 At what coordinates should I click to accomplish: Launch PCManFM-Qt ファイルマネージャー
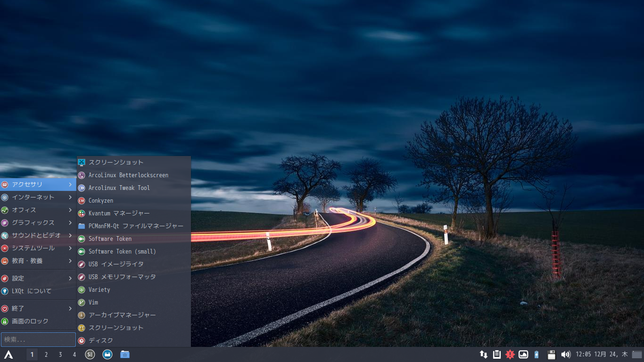coord(134,226)
